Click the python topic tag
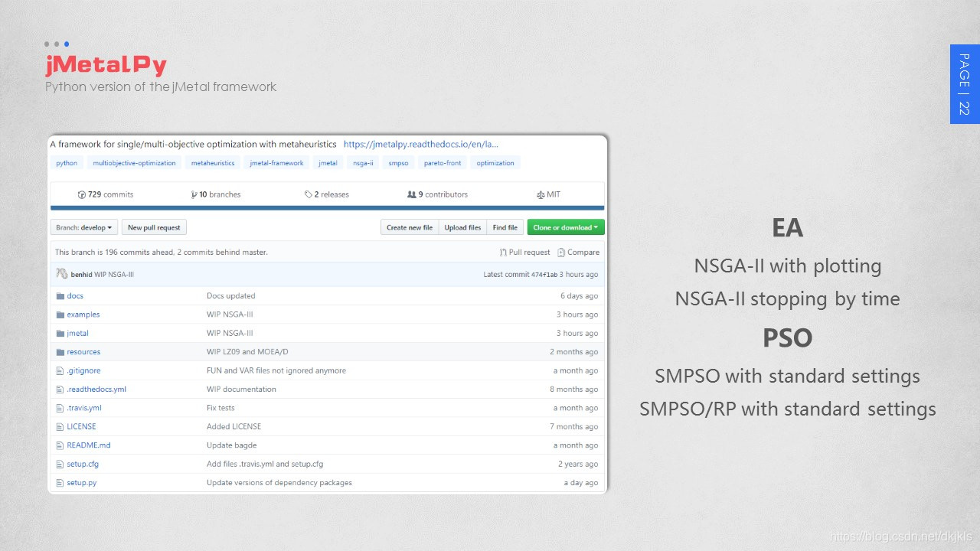Screen dimensions: 980x551 67,163
